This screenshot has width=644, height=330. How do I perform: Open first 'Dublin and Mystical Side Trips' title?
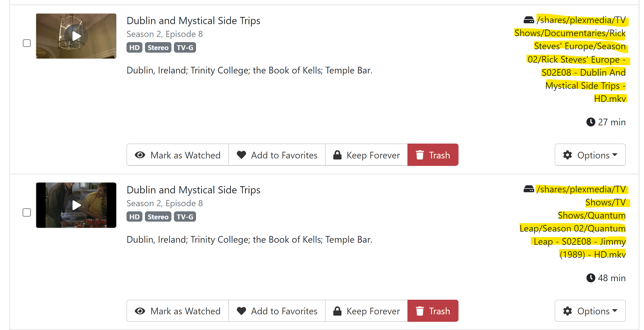click(x=193, y=21)
